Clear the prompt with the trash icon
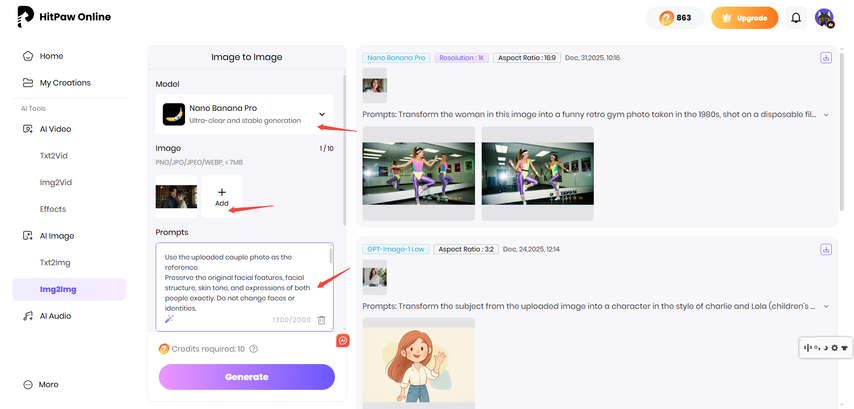Image resolution: width=854 pixels, height=409 pixels. 321,319
